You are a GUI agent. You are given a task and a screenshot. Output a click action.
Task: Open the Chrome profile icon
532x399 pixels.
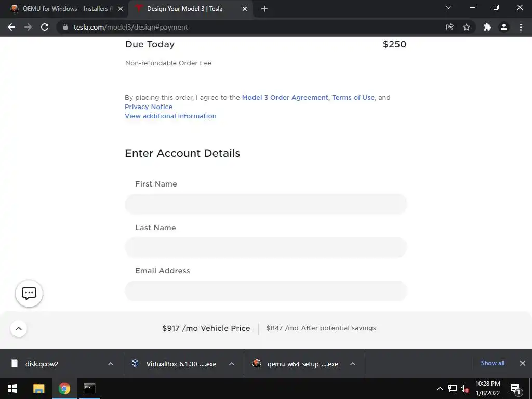point(504,27)
